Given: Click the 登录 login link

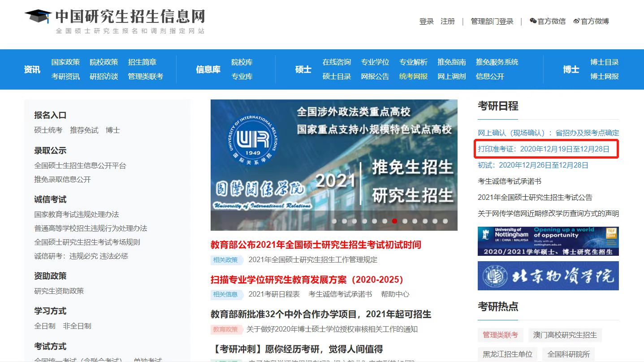Looking at the screenshot, I should (426, 21).
